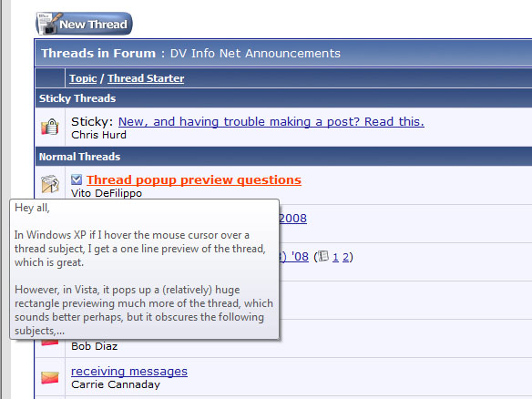Click the checkmark icon before Thread popup preview questions

click(77, 179)
